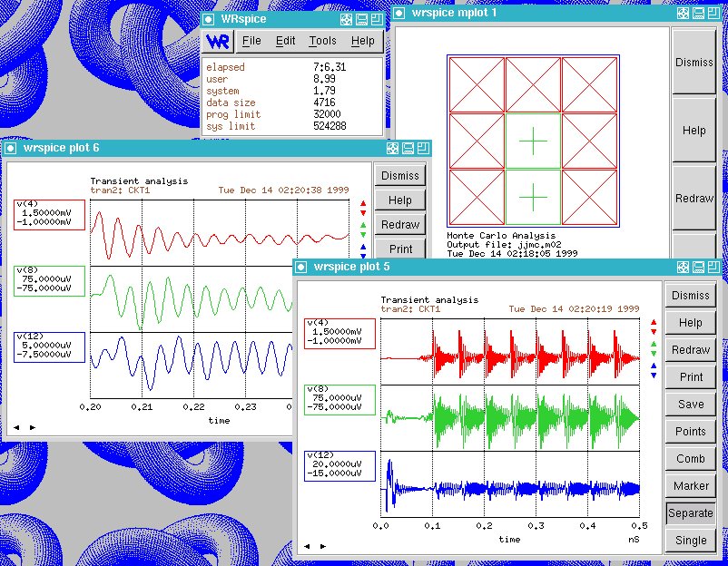Dismiss the plot 6 window
The height and width of the screenshot is (566, 728).
coord(400,176)
